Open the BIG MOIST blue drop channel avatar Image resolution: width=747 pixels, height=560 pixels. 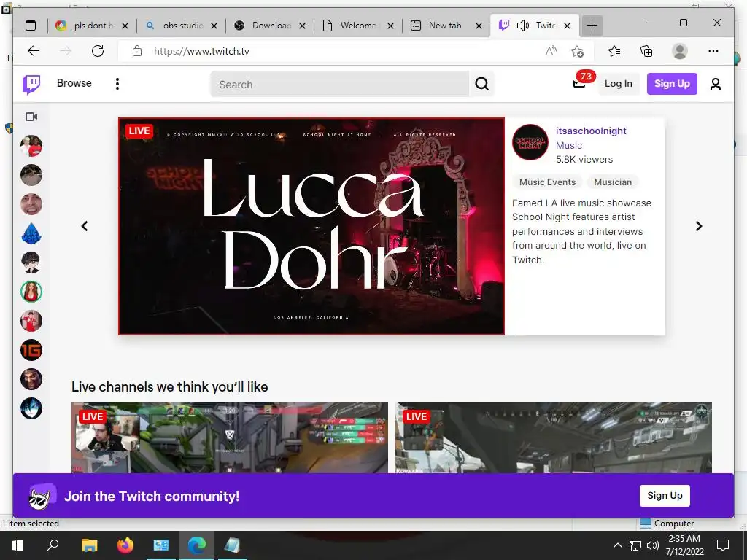click(x=31, y=233)
